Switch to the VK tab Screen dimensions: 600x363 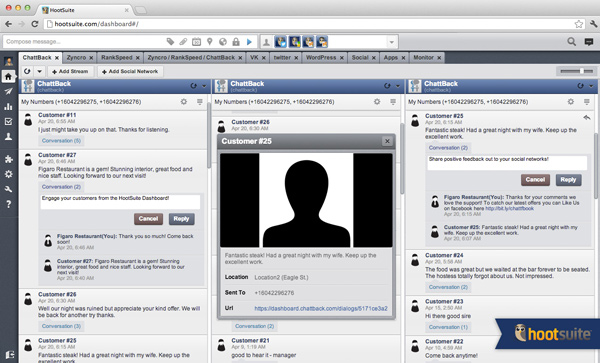(x=254, y=57)
